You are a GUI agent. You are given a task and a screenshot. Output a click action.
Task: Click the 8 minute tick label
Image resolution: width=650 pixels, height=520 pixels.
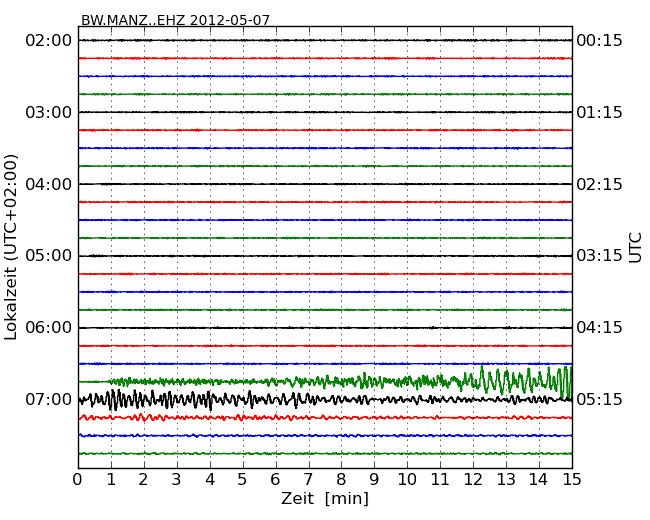[x=341, y=480]
